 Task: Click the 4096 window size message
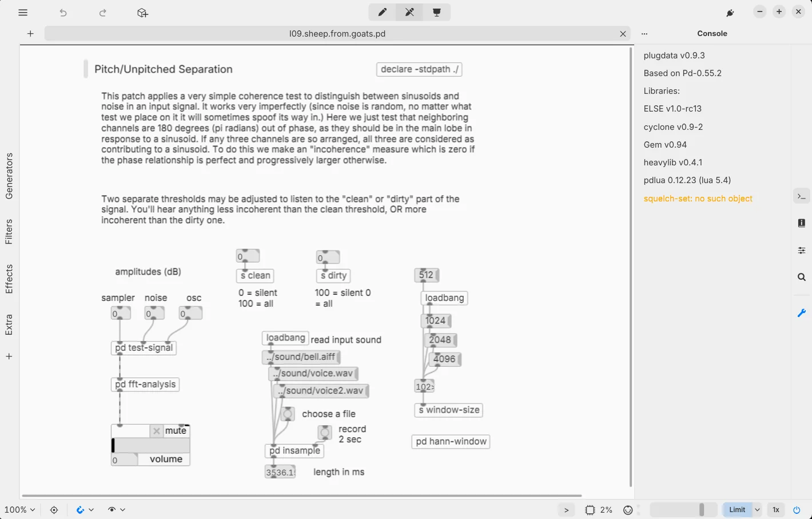(445, 359)
